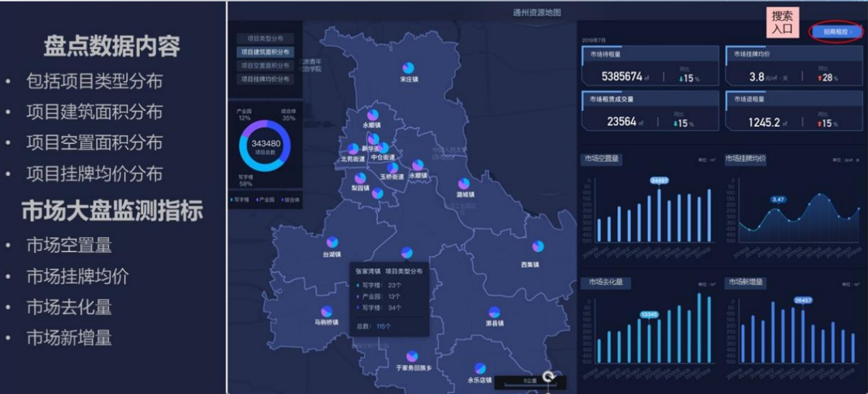Click the map rotate/reset icon near scale bar
Image resolution: width=868 pixels, height=394 pixels.
click(x=548, y=376)
